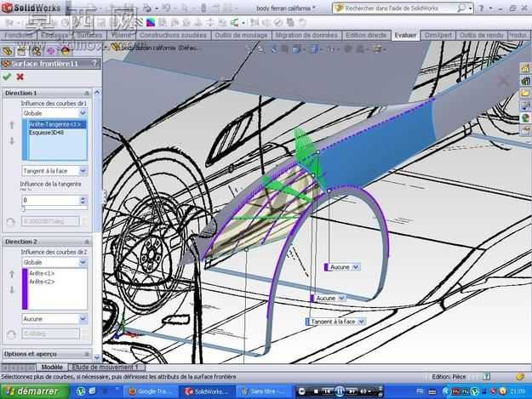Open the démarrer start button

click(34, 391)
